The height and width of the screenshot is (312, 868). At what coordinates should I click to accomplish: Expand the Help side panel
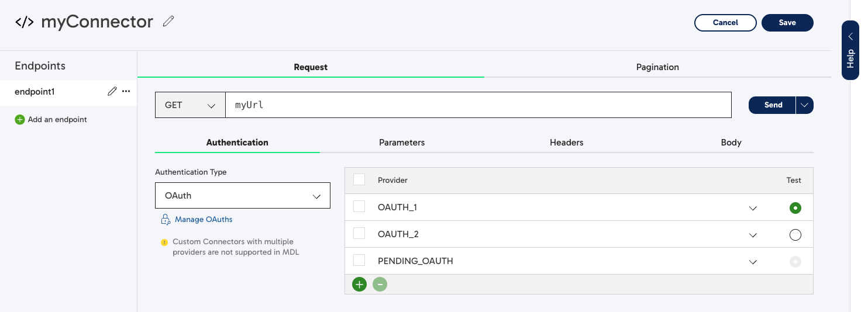850,50
